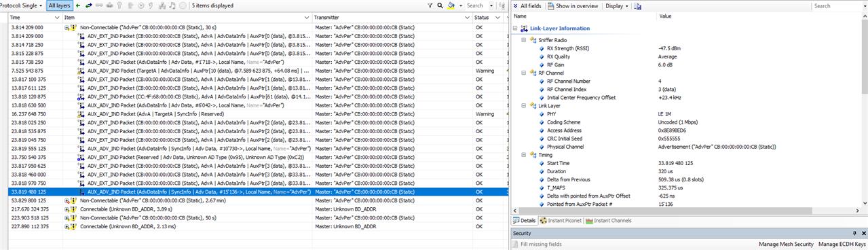Click the key icon in toolbar
The image size is (868, 250).
point(120,5)
